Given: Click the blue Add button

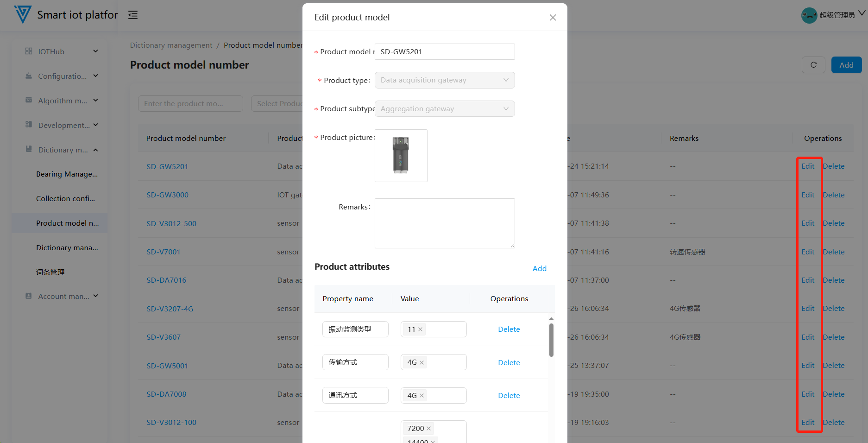Looking at the screenshot, I should pos(846,65).
